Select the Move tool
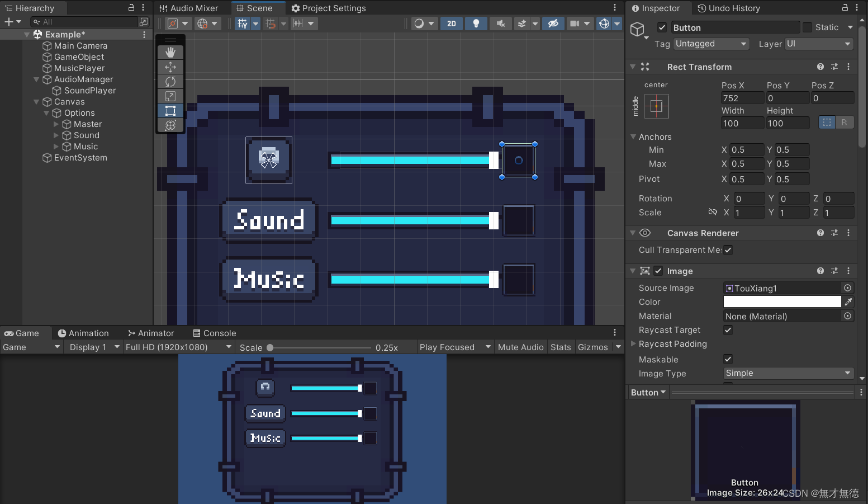The width and height of the screenshot is (868, 504). [170, 67]
